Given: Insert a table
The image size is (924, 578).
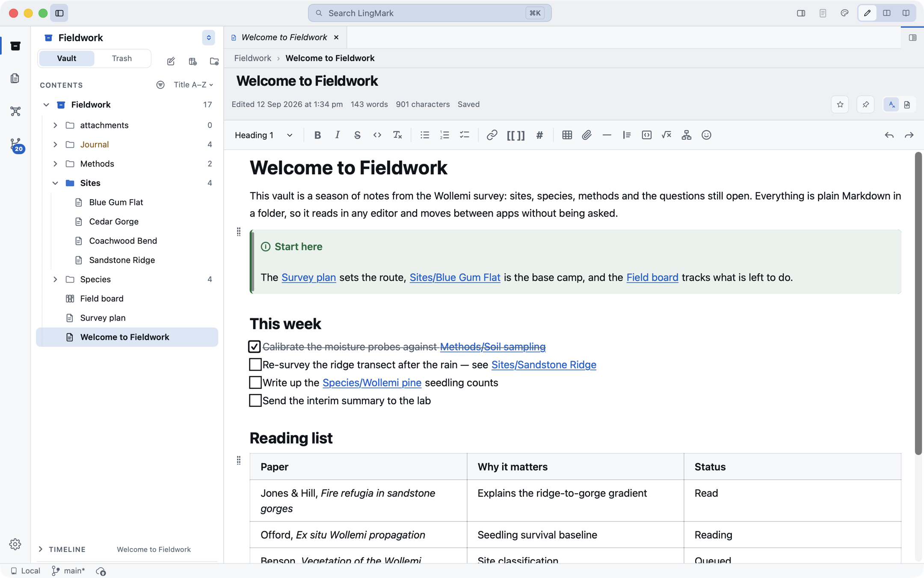Looking at the screenshot, I should pos(567,135).
